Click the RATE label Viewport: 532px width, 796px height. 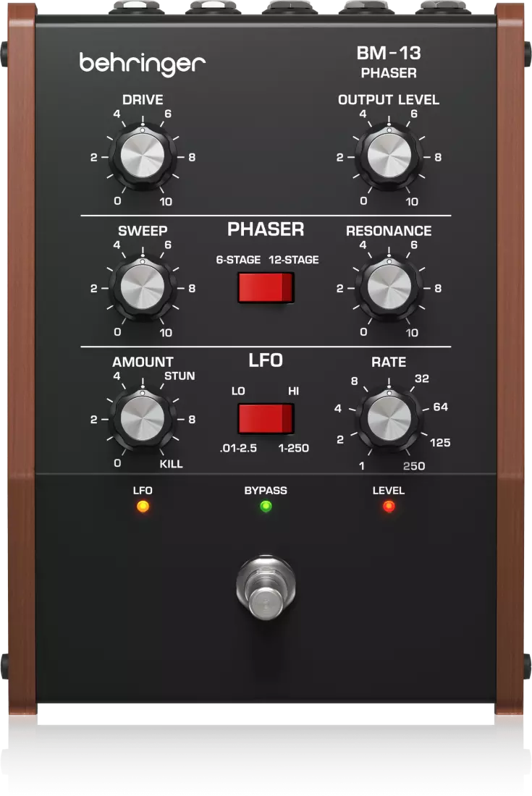click(389, 362)
